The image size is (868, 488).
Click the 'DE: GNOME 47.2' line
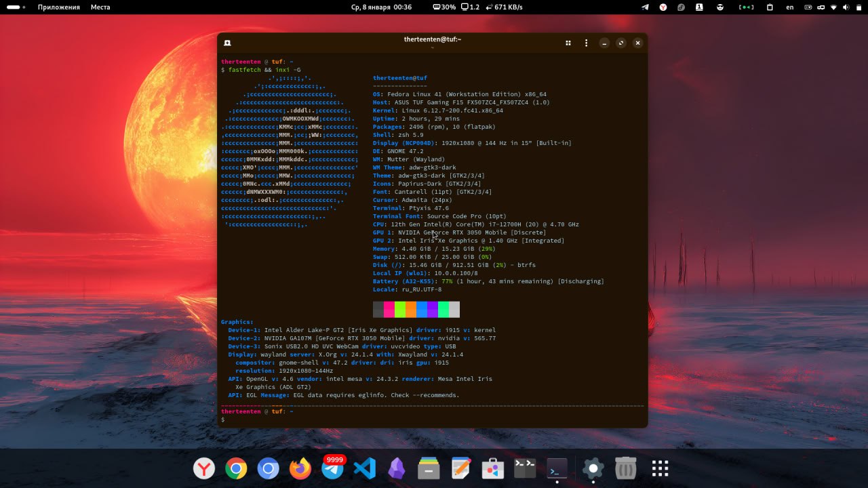coord(398,151)
